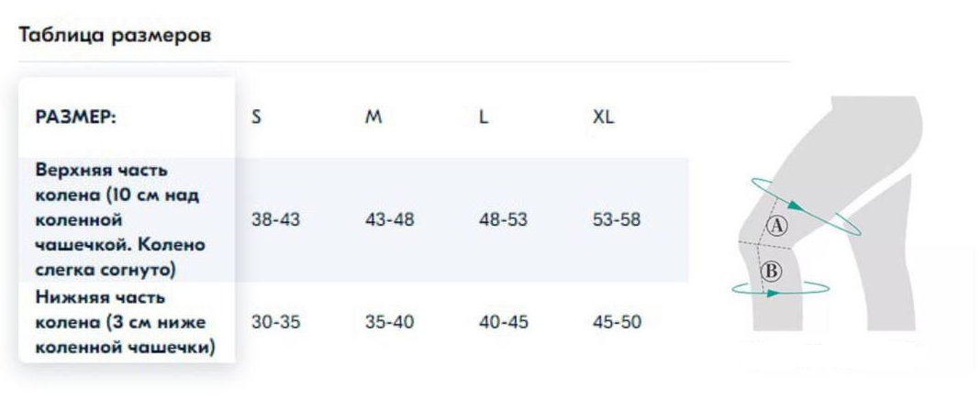Viewport: 980px width, 401px height.
Task: Click the 53-58 upper knee value
Action: point(617,220)
